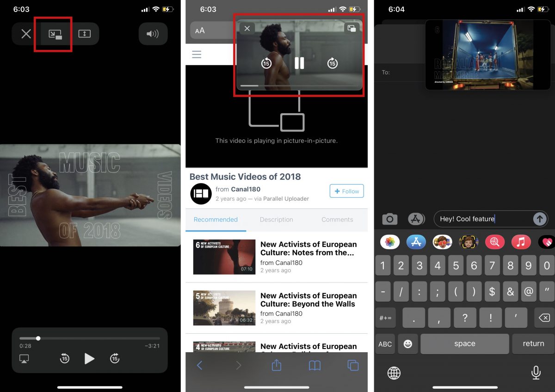This screenshot has width=555, height=392.
Task: Open the hamburger menu on the Vimeo page
Action: [x=197, y=55]
